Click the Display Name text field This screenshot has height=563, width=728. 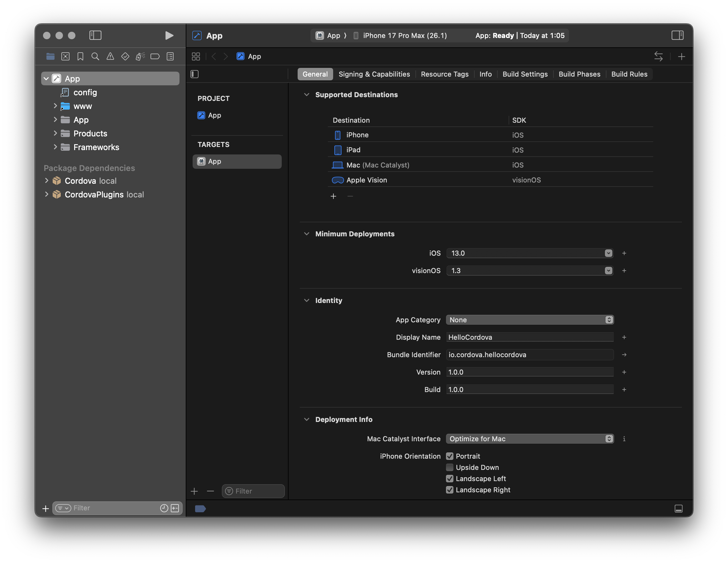click(530, 337)
